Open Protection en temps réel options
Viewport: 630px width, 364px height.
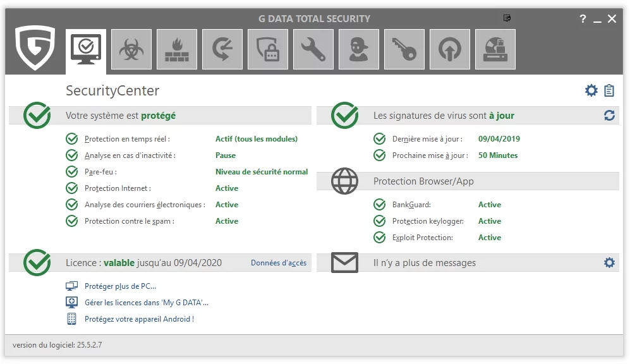[128, 139]
